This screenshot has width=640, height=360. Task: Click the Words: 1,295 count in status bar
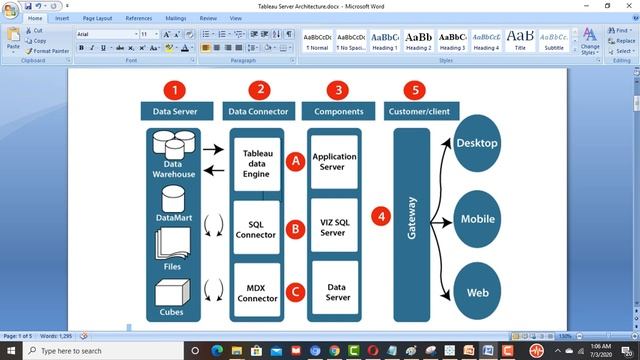[56, 336]
